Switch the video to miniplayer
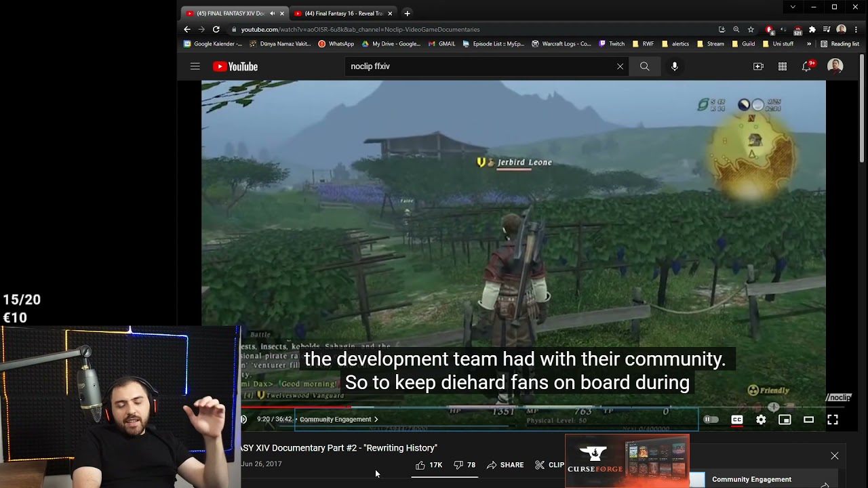The image size is (868, 488). (x=785, y=420)
